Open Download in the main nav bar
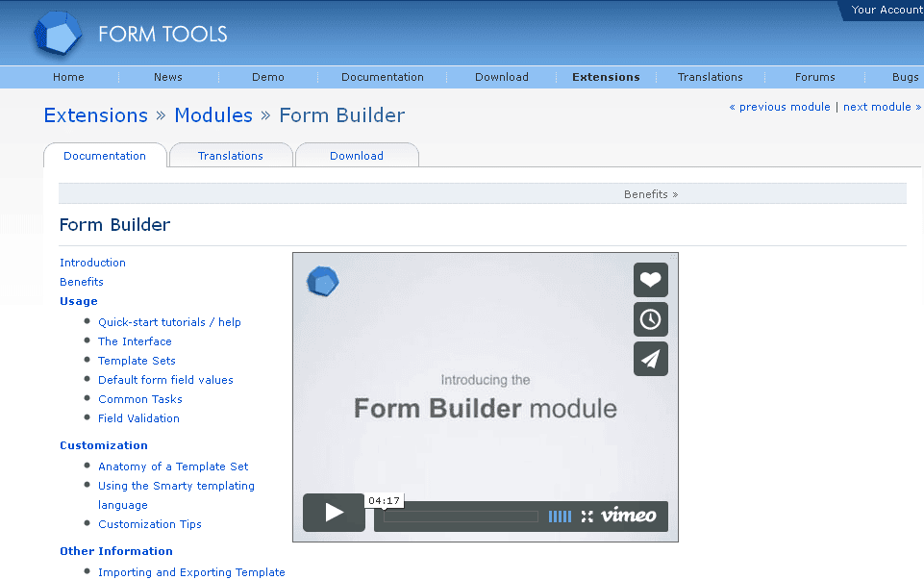The image size is (924, 580). [502, 77]
